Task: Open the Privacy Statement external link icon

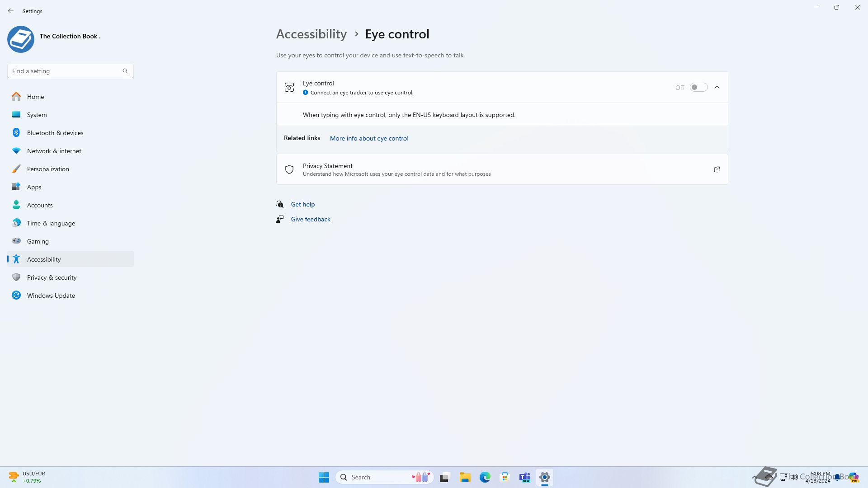Action: click(x=717, y=169)
